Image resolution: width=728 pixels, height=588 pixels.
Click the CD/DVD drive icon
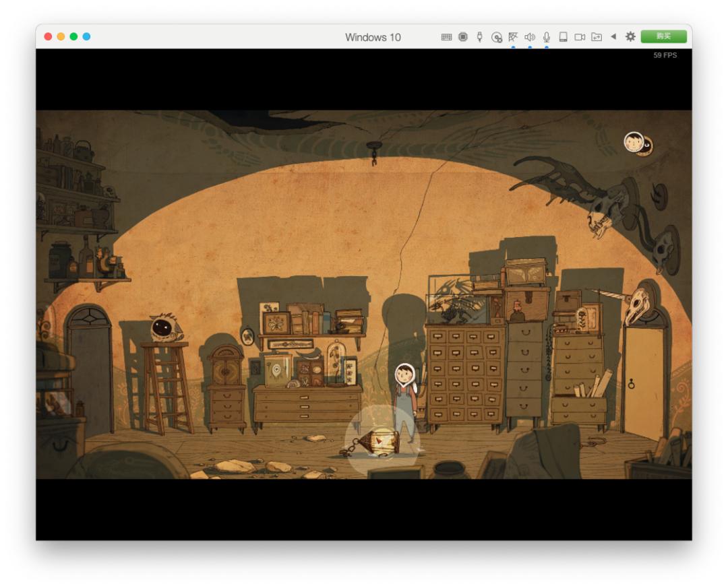coord(497,37)
